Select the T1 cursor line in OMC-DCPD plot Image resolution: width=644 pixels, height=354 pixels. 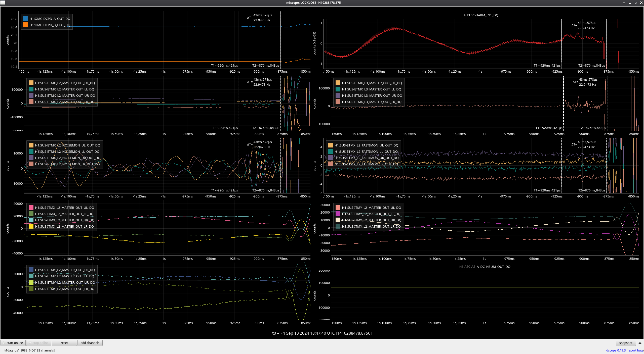click(239, 40)
